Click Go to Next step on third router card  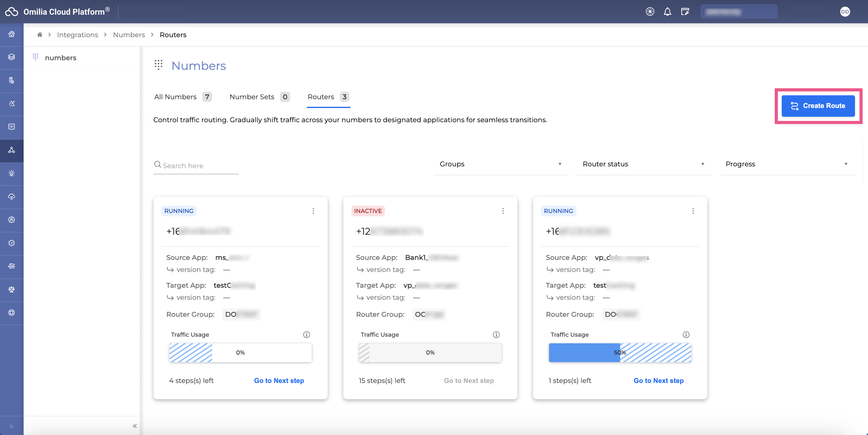[659, 381]
